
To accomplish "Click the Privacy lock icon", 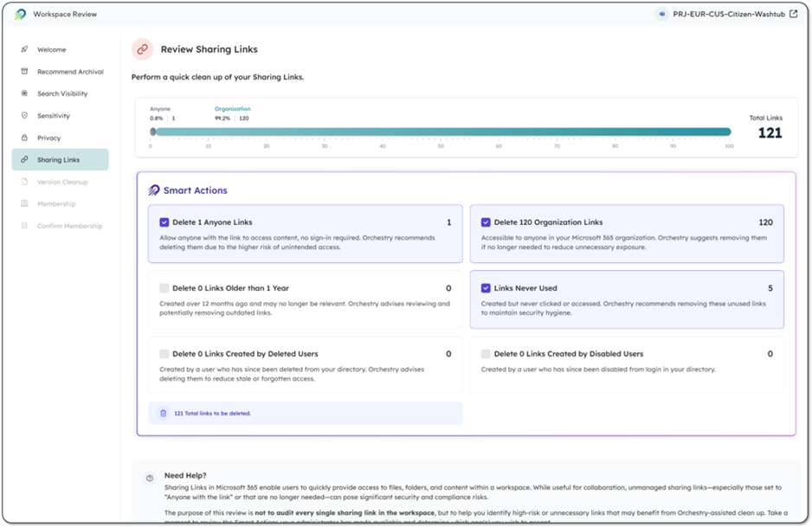I will (24, 138).
